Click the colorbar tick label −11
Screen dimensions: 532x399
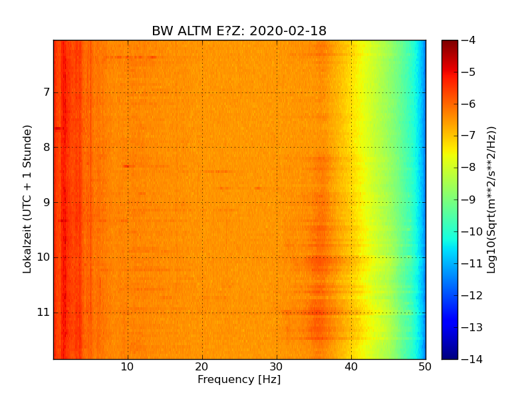[x=472, y=263]
